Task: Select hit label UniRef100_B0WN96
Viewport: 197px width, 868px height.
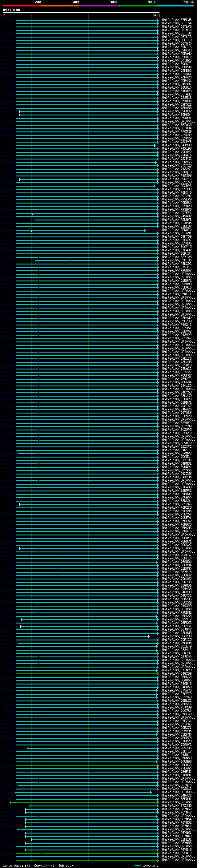Action: pyautogui.click(x=177, y=762)
